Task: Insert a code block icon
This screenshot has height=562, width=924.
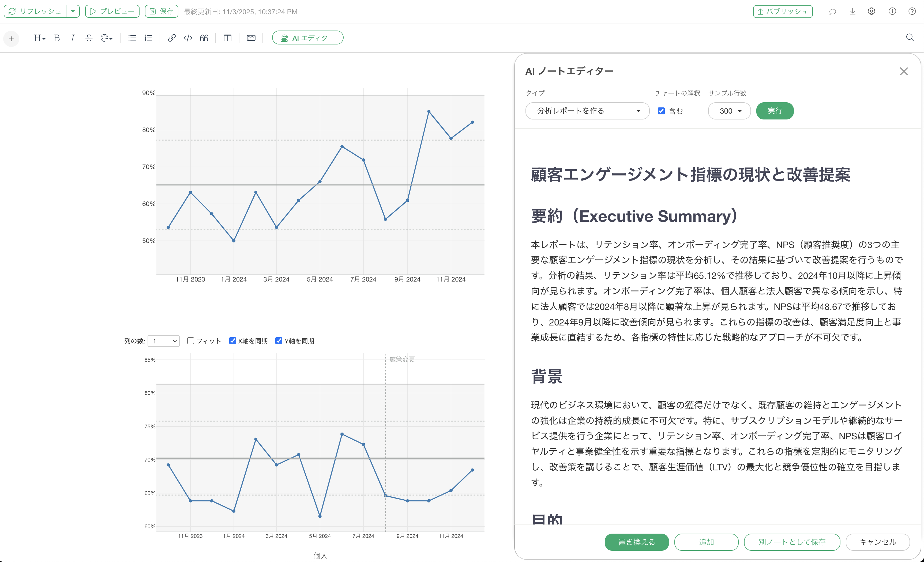Action: point(188,38)
